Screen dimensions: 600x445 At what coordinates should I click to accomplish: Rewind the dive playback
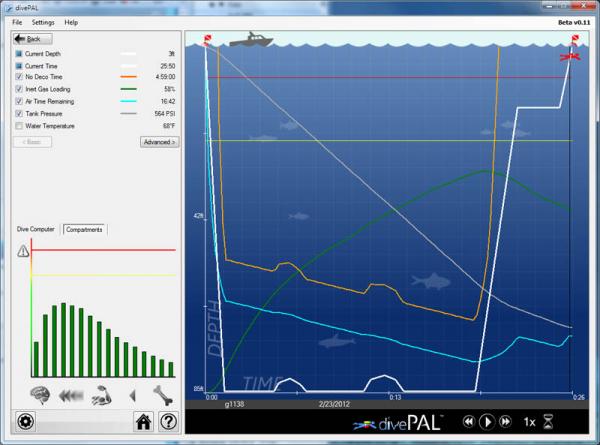[468, 422]
